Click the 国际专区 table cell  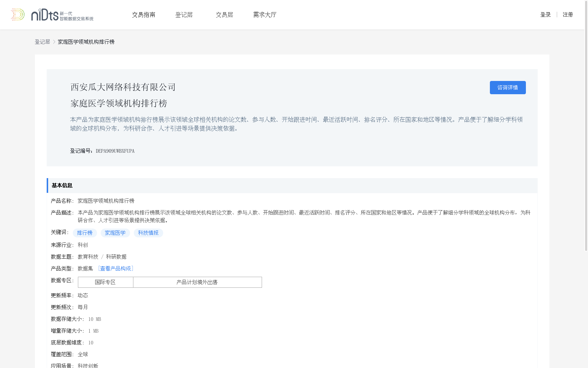(x=105, y=282)
